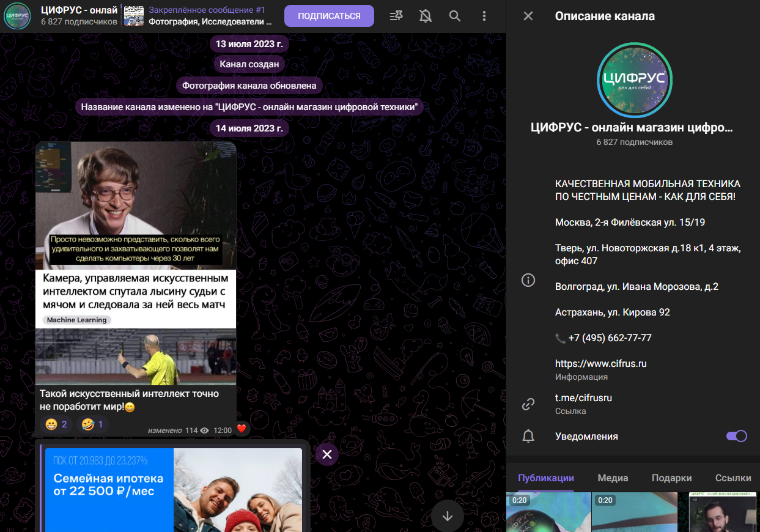Switch to the Медиа tab
The height and width of the screenshot is (532, 760).
coord(613,478)
